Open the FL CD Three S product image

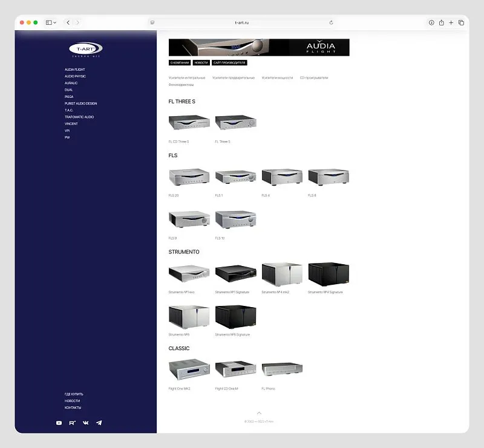(x=189, y=123)
